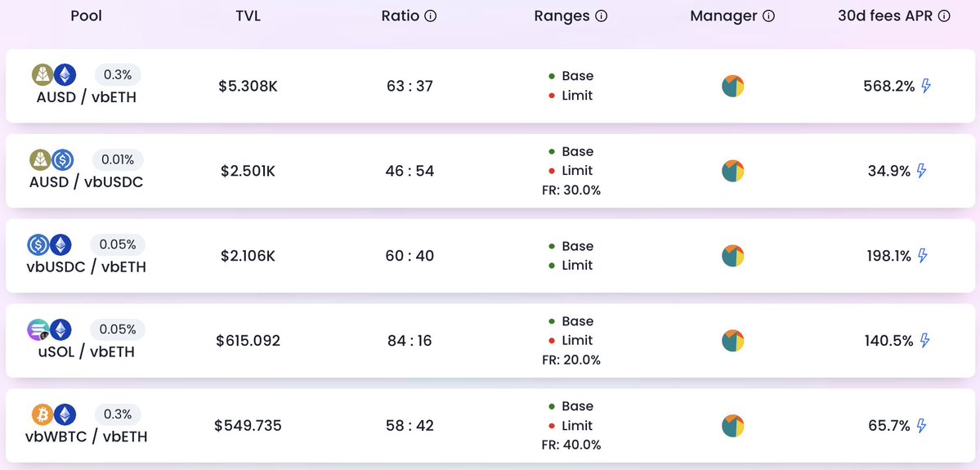The height and width of the screenshot is (470, 980).
Task: Click the 0.01% fee tier badge
Action: click(x=118, y=159)
